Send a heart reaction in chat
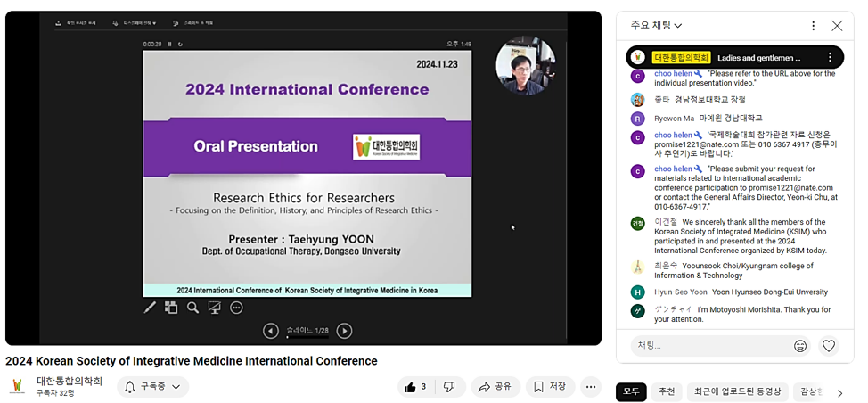This screenshot has width=868, height=403. click(829, 346)
